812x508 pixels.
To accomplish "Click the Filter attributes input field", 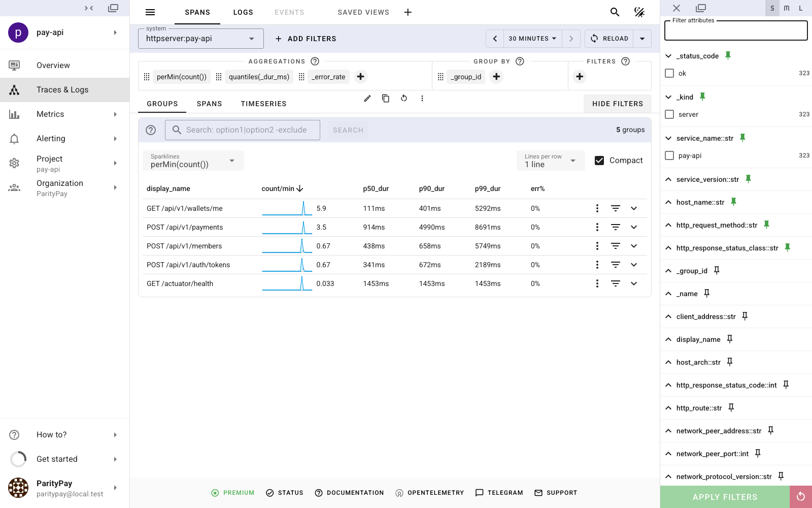I will (736, 30).
